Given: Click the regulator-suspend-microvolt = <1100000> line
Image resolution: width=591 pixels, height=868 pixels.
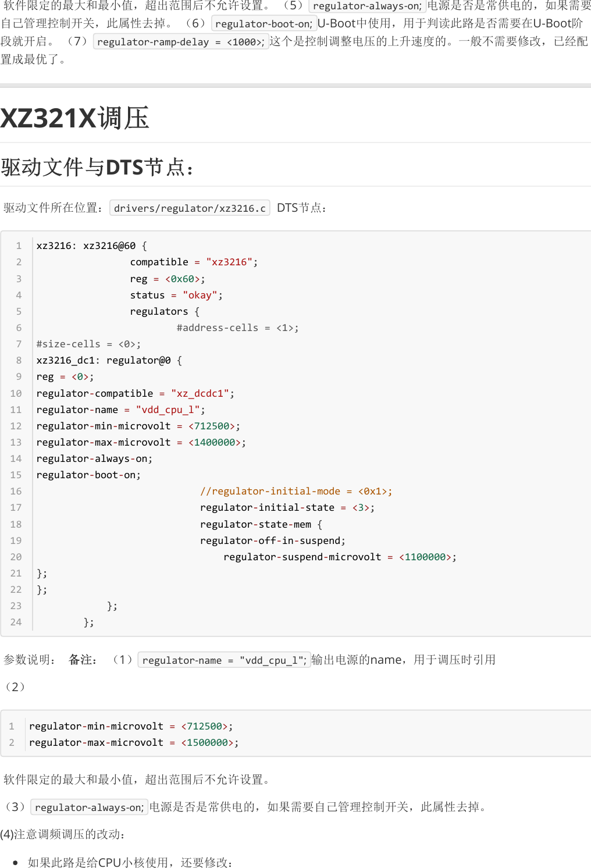Looking at the screenshot, I should coord(340,557).
